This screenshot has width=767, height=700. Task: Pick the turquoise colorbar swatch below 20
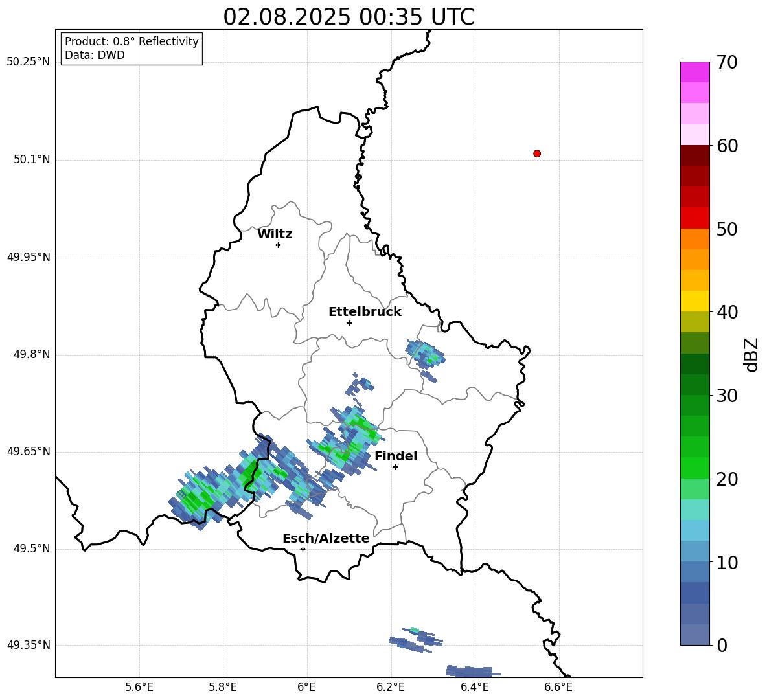point(695,510)
